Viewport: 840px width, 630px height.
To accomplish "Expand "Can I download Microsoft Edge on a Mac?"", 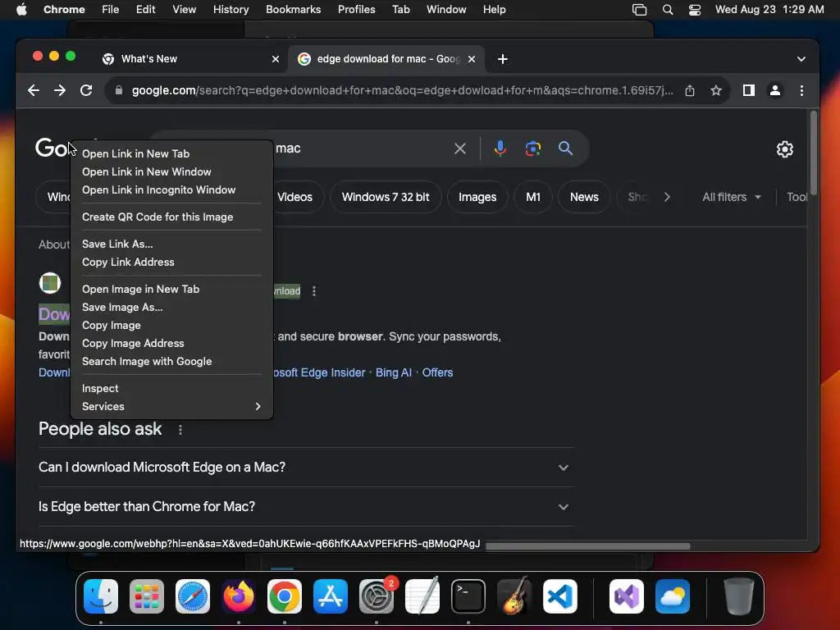I will [306, 467].
